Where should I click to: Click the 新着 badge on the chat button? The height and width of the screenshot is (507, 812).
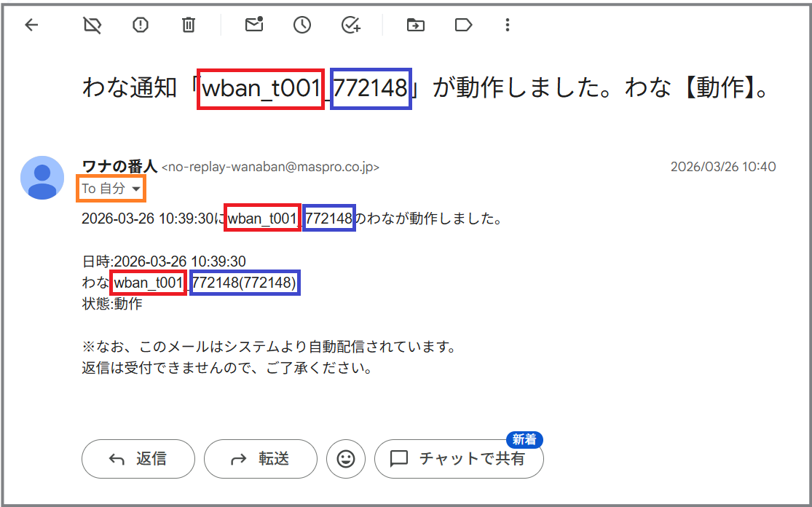[524, 440]
